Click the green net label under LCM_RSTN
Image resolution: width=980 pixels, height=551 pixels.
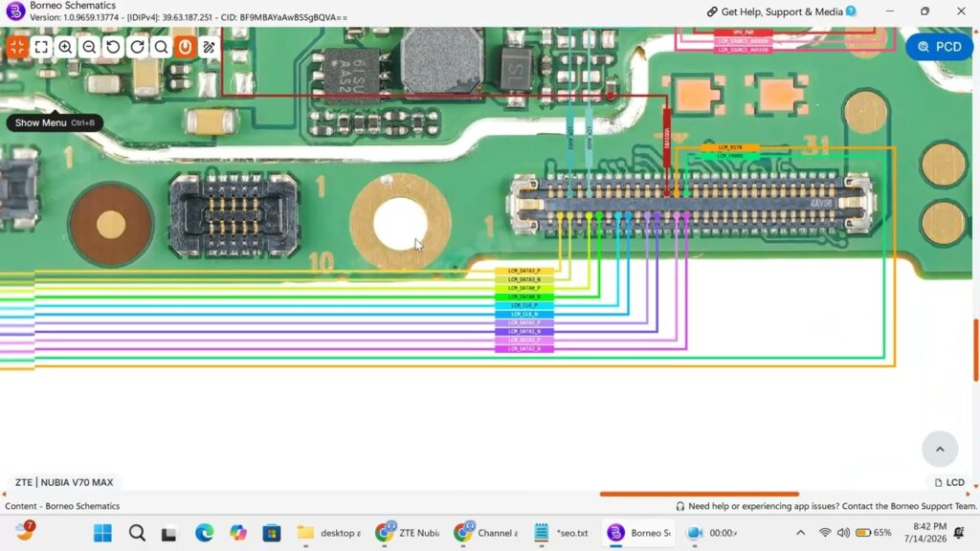pos(730,156)
